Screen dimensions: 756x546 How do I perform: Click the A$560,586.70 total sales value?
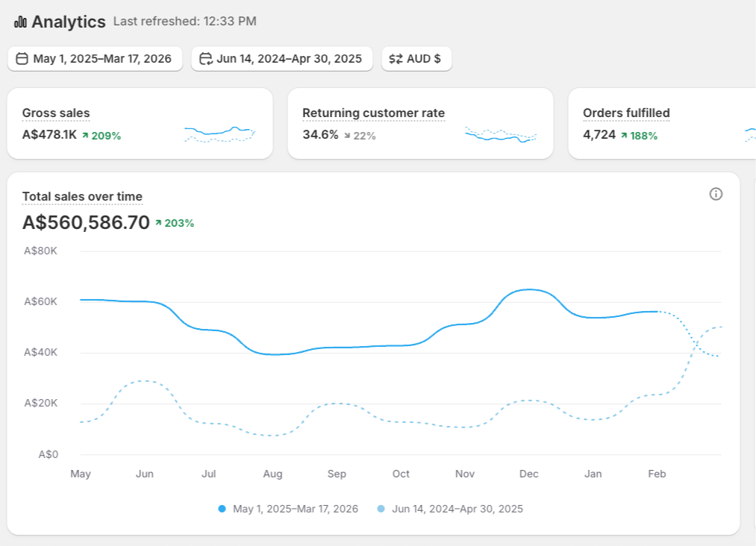(86, 222)
